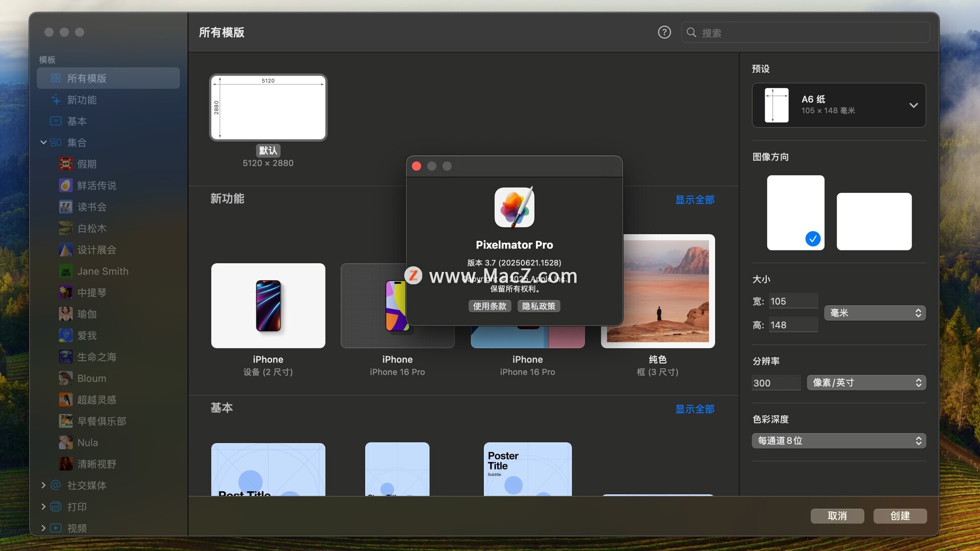The image size is (980, 551).
Task: Click the Pixelmator Pro app icon
Action: pos(514,207)
